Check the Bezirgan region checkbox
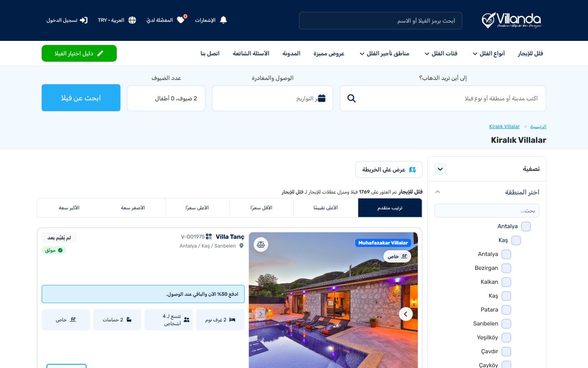The height and width of the screenshot is (368, 588). pyautogui.click(x=506, y=268)
